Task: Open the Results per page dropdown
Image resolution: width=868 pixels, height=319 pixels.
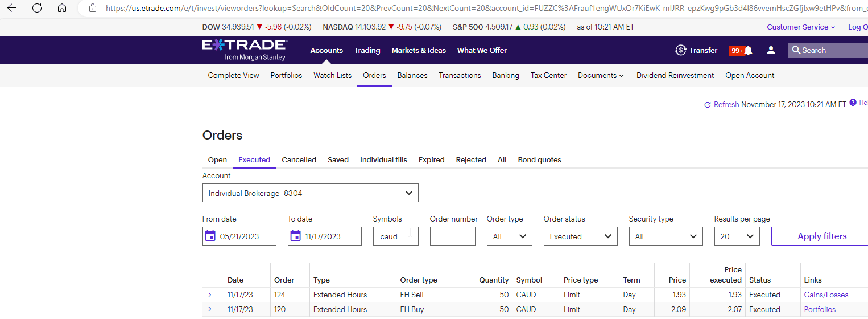Action: [737, 236]
